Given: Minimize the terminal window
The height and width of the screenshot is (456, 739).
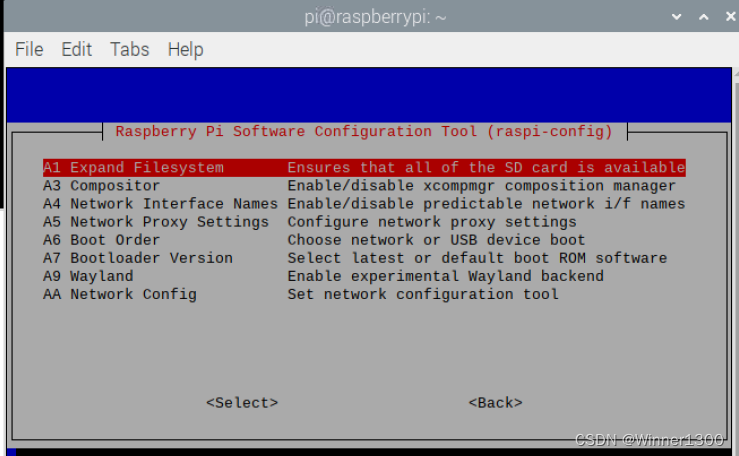Looking at the screenshot, I should pyautogui.click(x=677, y=17).
